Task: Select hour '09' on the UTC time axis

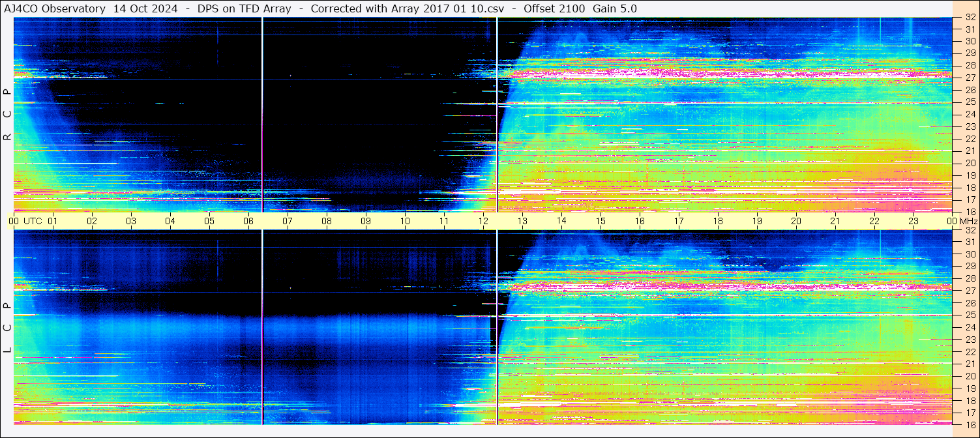Action: tap(366, 221)
